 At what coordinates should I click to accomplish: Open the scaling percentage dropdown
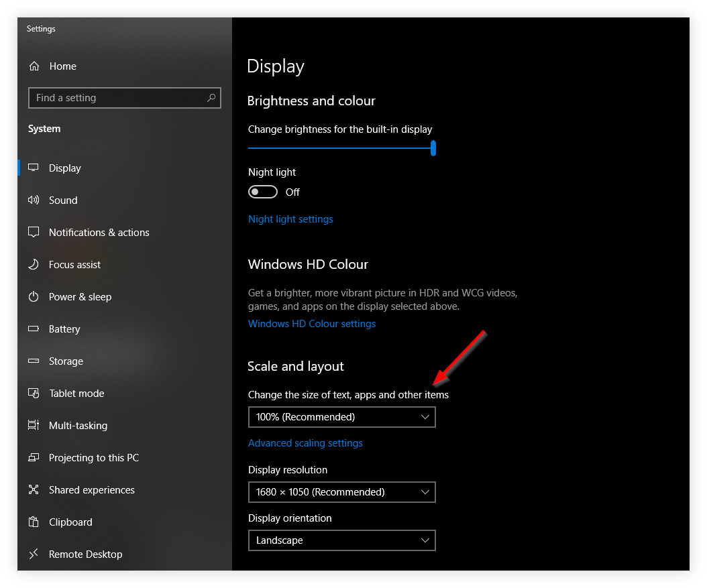click(342, 416)
